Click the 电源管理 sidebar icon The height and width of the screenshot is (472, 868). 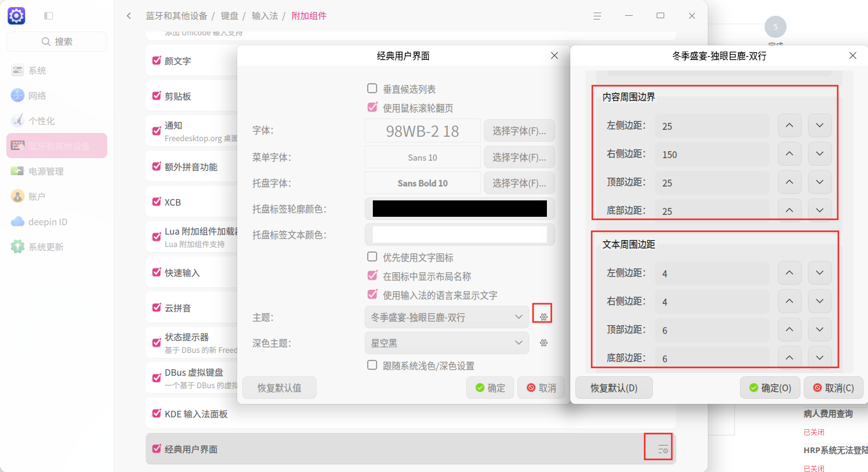(x=18, y=171)
